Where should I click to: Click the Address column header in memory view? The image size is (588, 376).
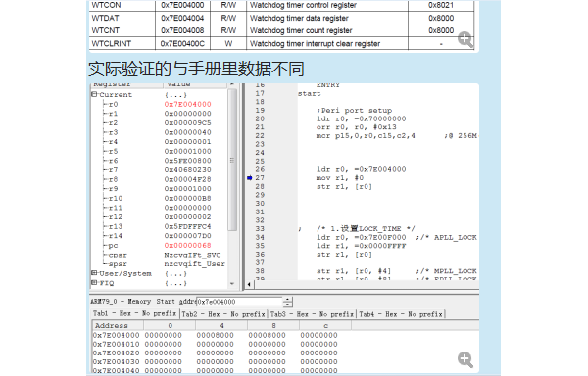point(118,325)
